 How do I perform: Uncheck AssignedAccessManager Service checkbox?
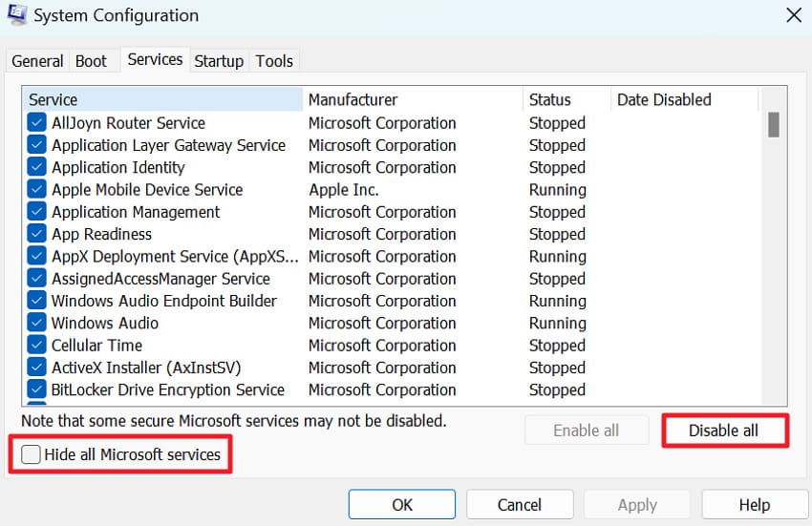[x=36, y=279]
